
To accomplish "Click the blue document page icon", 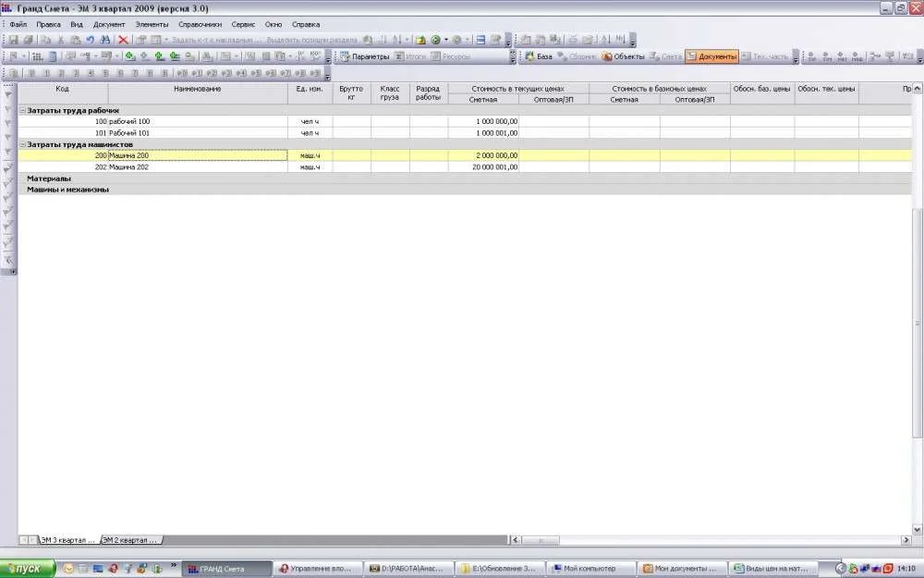I will (x=53, y=56).
